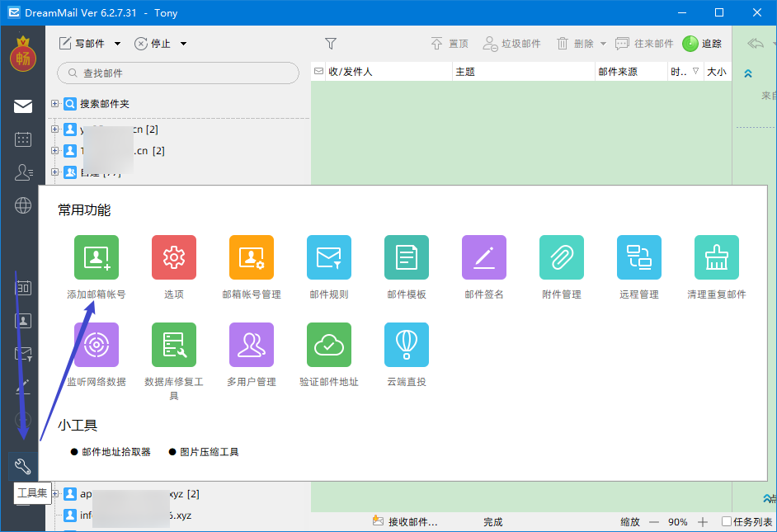The height and width of the screenshot is (532, 777).
Task: Open 数据库修复工具 database repair icon
Action: pyautogui.click(x=174, y=345)
